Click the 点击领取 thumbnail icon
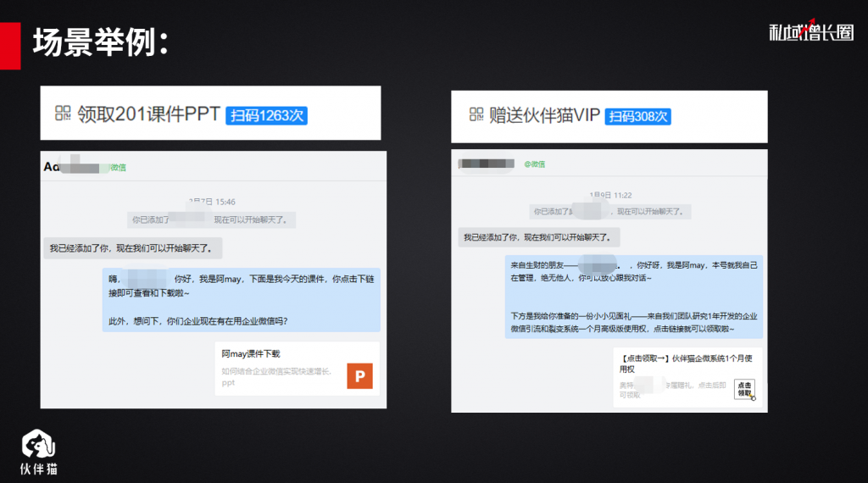The image size is (868, 483). pos(744,389)
